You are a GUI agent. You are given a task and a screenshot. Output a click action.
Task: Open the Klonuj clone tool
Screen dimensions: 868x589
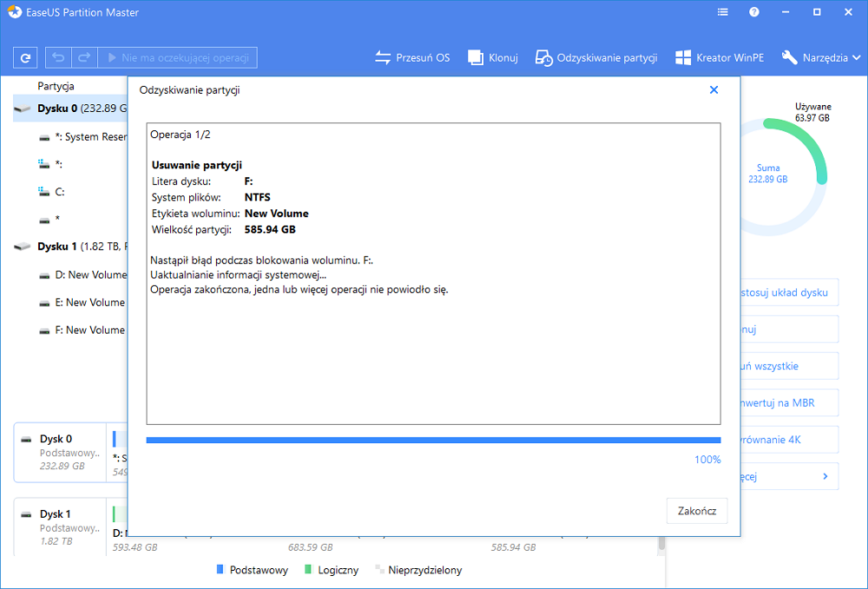pos(493,57)
